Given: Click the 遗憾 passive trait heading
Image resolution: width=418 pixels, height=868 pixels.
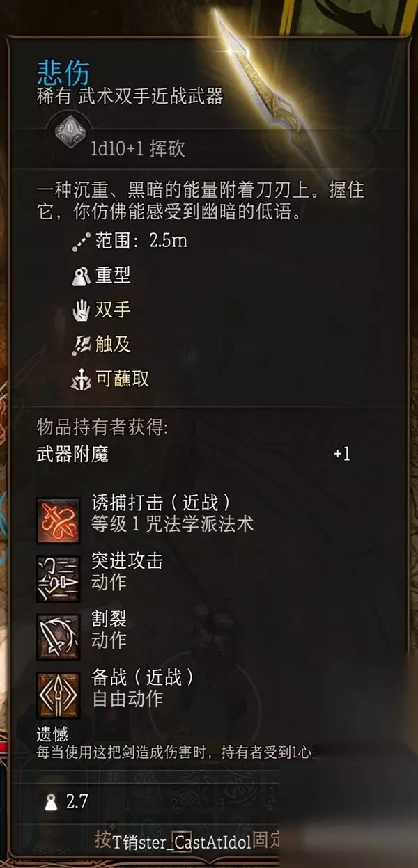Looking at the screenshot, I should [52, 734].
